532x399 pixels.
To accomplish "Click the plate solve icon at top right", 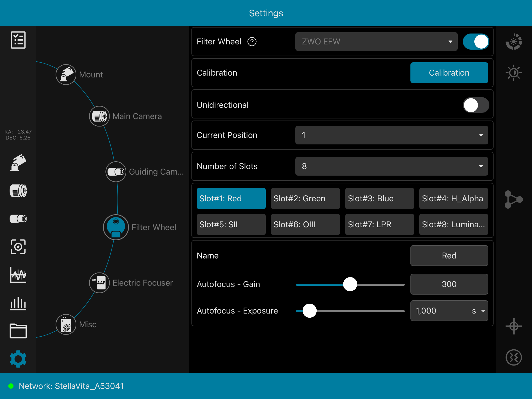I will [x=514, y=42].
